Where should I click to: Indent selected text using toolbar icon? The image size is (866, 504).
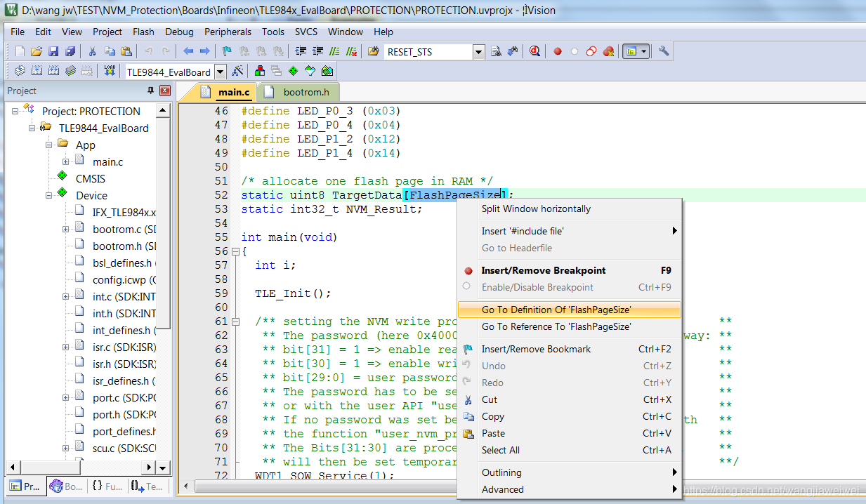(x=301, y=51)
